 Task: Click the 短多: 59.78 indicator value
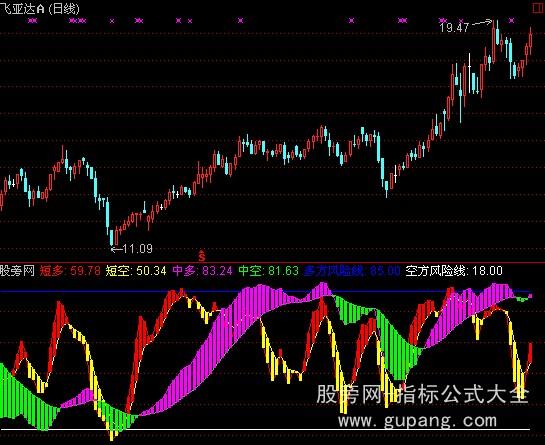click(70, 270)
